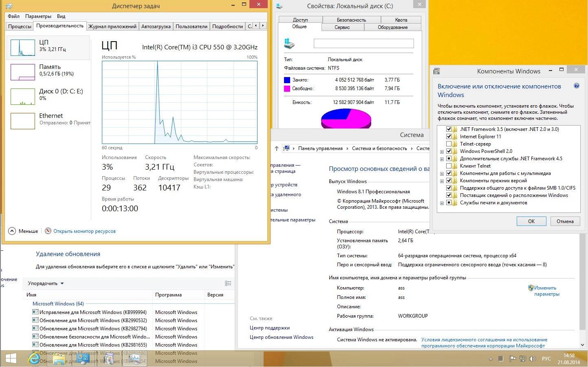The image size is (588, 367).
Task: Toggle Windows PowerShell 2.0 checkbox
Action: click(x=449, y=151)
